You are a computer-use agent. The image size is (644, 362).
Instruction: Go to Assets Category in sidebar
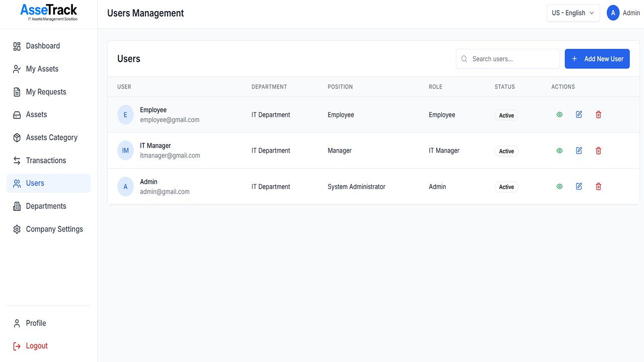(x=51, y=138)
